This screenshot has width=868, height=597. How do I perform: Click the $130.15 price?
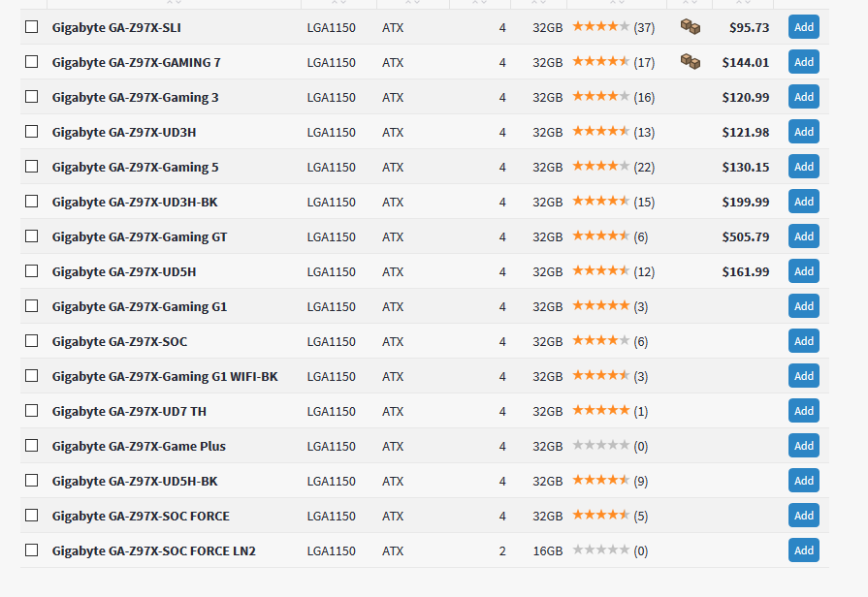coord(746,167)
